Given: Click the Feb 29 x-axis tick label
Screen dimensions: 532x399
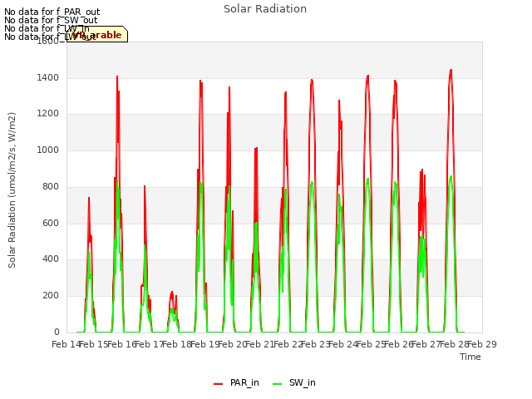Looking at the screenshot, I should tap(482, 344).
